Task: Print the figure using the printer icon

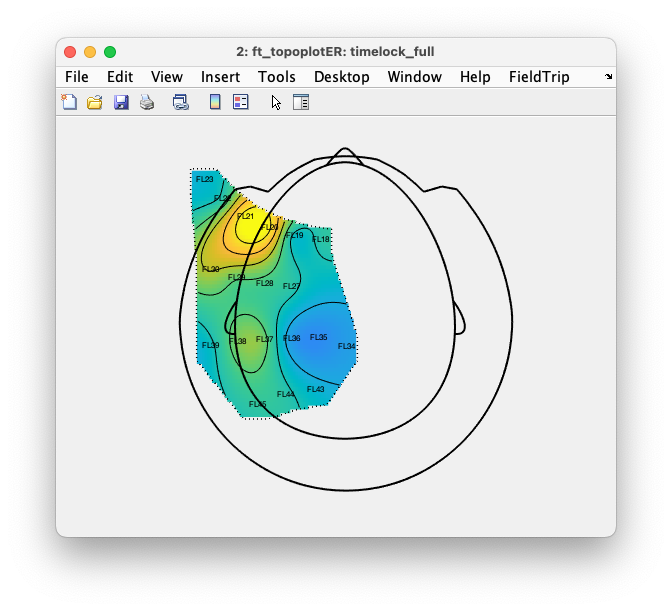Action: click(x=147, y=102)
